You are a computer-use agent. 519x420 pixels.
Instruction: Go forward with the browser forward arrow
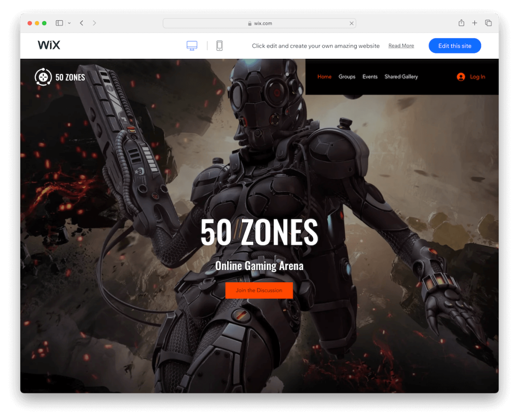(94, 23)
